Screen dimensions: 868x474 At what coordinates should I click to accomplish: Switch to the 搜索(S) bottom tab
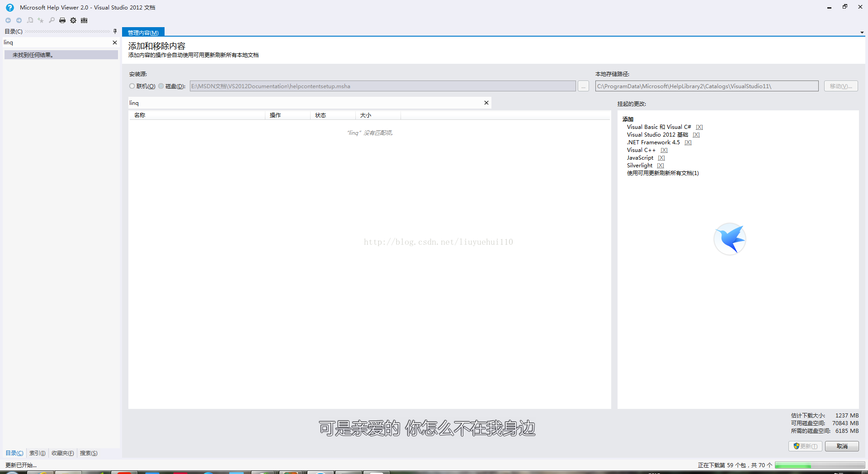click(x=89, y=453)
